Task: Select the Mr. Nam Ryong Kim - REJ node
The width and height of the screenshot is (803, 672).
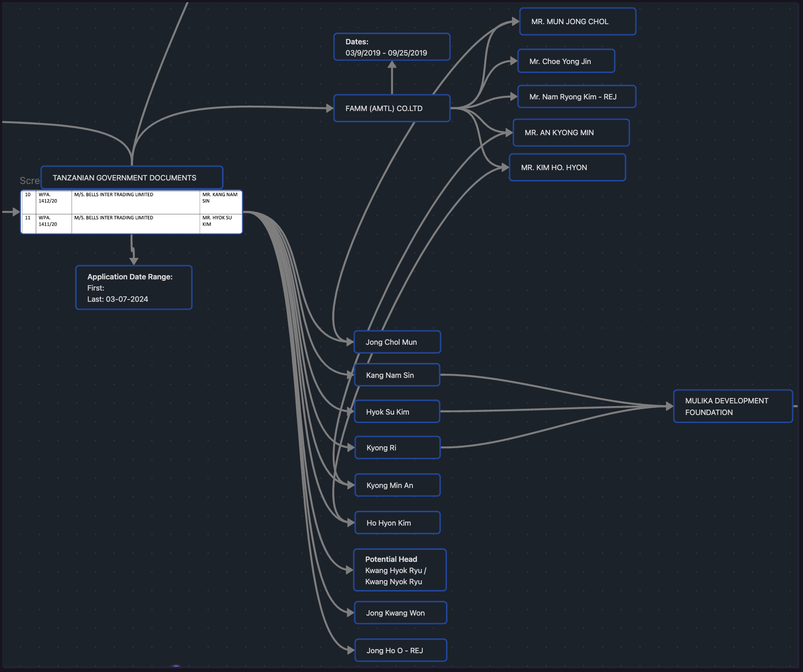Action: pos(576,97)
